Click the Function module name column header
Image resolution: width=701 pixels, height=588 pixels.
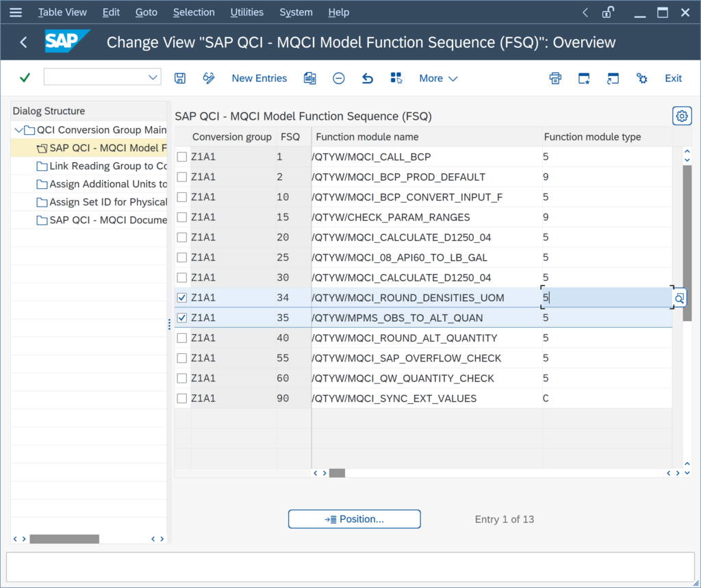[x=427, y=137]
